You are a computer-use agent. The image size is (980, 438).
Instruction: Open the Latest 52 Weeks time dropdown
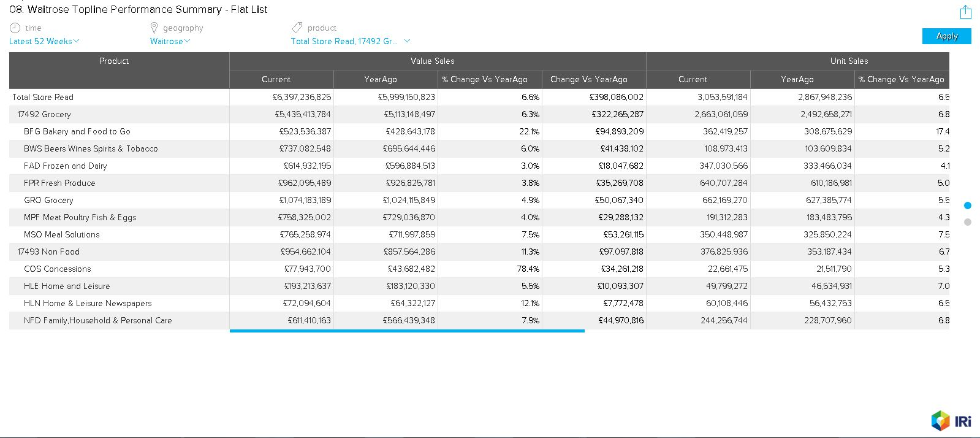[x=44, y=41]
